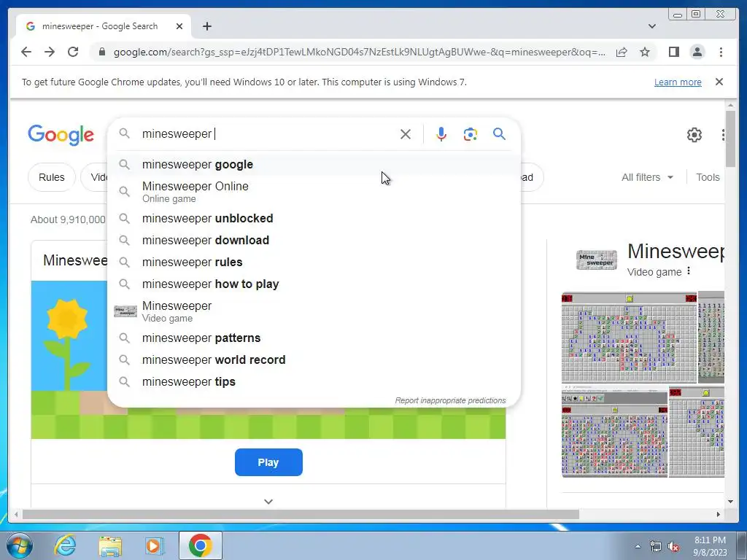The image size is (747, 560).
Task: Click the horizontal scrollbar thumb
Action: [301, 514]
